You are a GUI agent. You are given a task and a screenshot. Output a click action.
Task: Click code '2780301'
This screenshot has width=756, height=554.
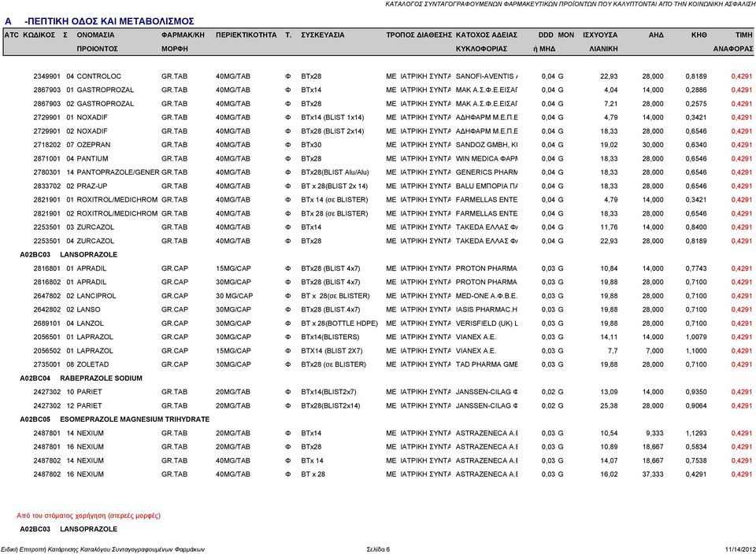(46, 172)
